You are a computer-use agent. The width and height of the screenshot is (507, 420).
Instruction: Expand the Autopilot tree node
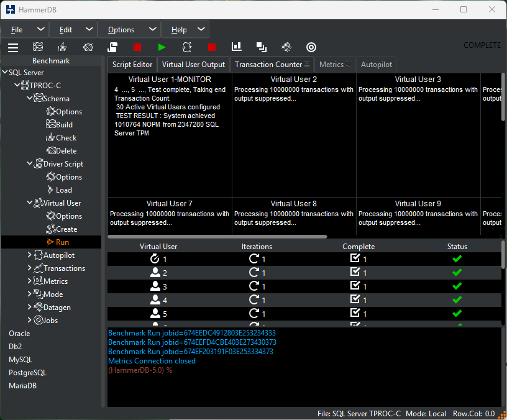pos(30,255)
